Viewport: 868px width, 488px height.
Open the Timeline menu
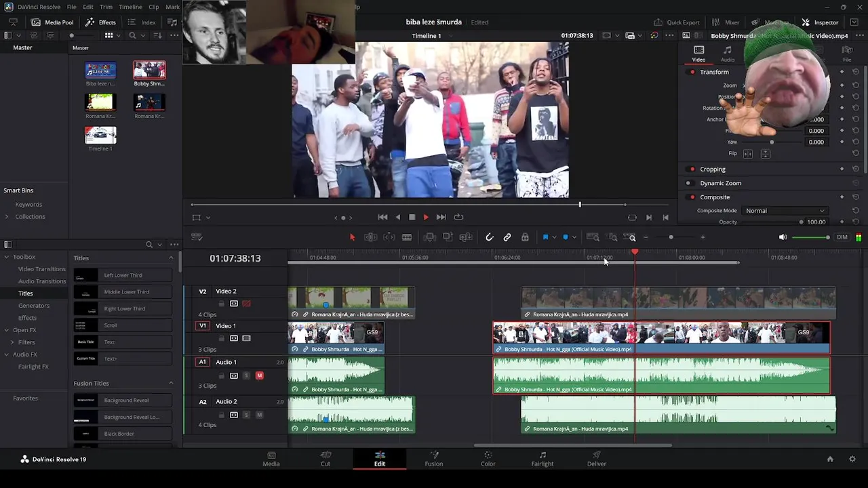pos(130,7)
